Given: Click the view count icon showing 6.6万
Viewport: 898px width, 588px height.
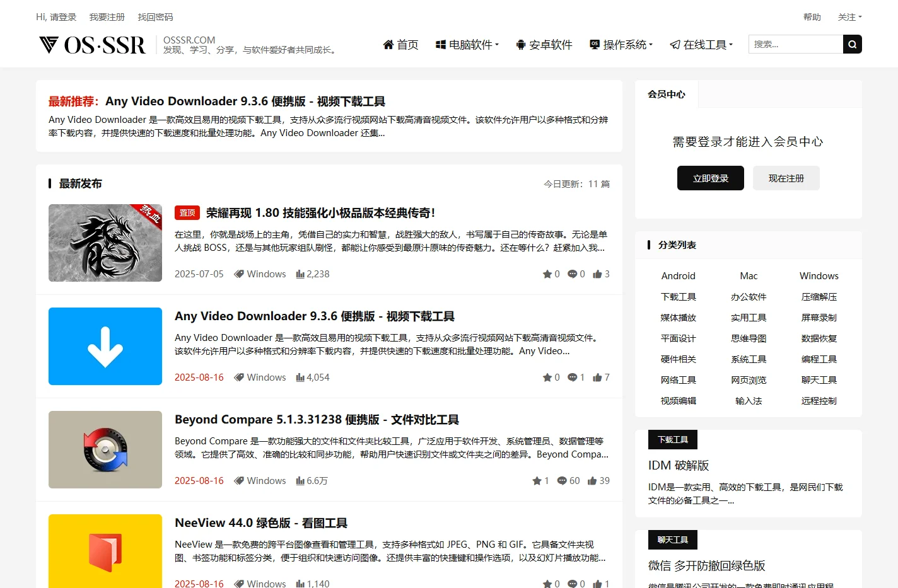Looking at the screenshot, I should click(300, 481).
